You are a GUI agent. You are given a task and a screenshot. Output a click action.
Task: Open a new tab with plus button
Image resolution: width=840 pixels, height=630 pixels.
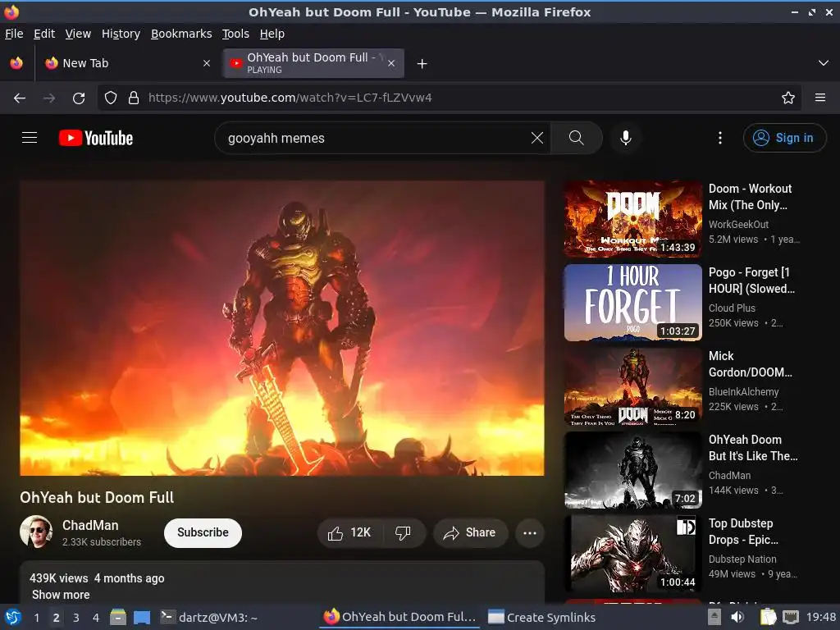tap(422, 64)
